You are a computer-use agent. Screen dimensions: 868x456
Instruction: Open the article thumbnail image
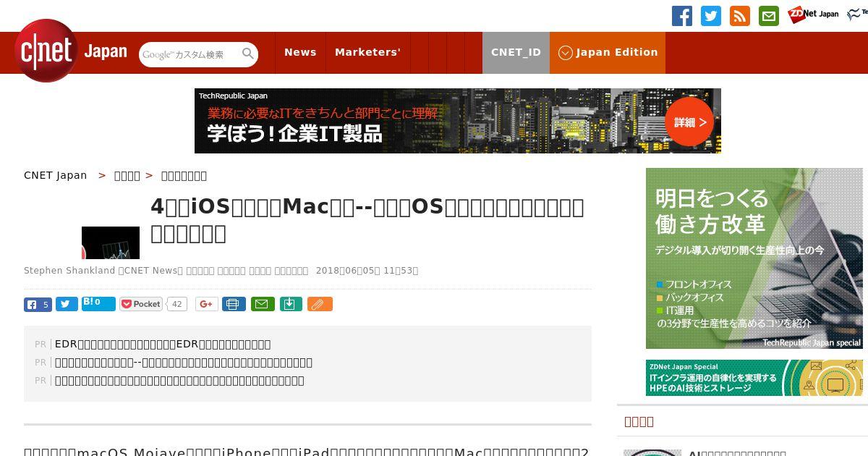(111, 242)
